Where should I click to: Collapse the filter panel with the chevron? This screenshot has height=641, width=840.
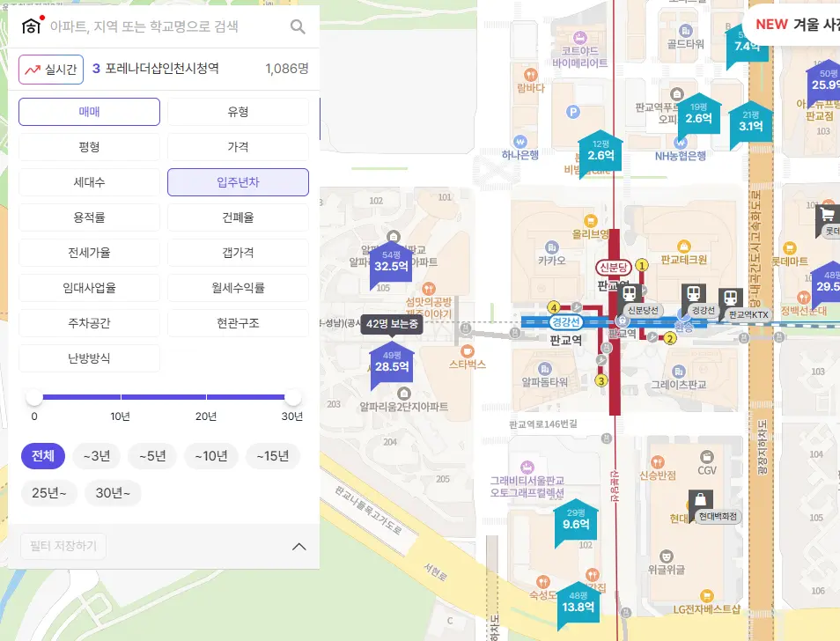pos(298,546)
